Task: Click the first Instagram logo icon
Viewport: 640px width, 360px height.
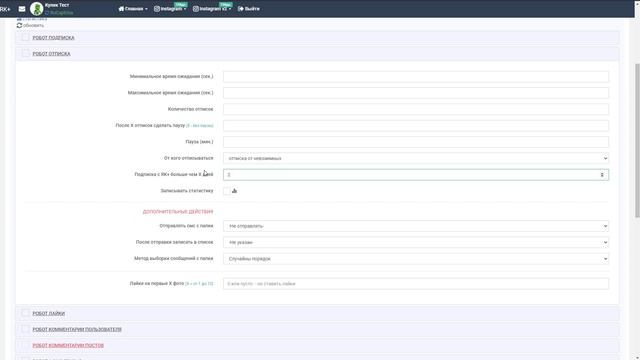Action: point(157,9)
